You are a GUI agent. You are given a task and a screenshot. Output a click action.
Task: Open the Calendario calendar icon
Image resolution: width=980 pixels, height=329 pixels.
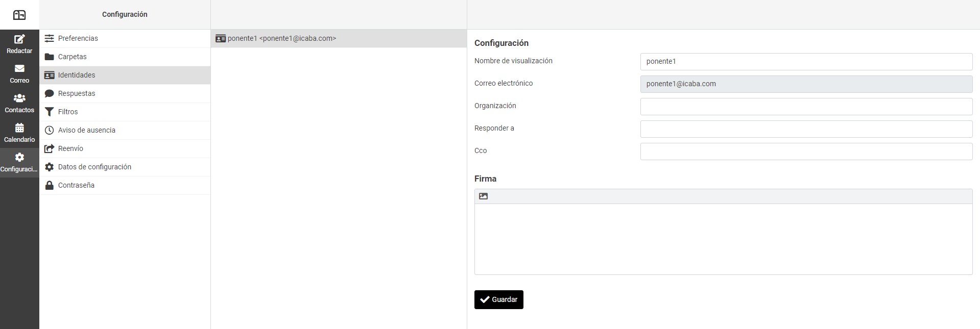tap(19, 128)
